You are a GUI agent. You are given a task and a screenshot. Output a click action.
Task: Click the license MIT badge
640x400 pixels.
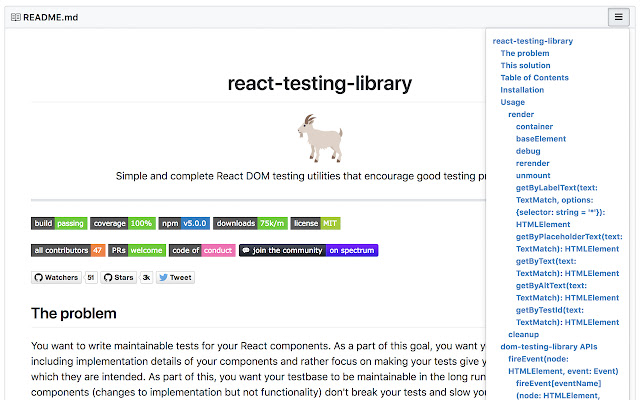[317, 223]
